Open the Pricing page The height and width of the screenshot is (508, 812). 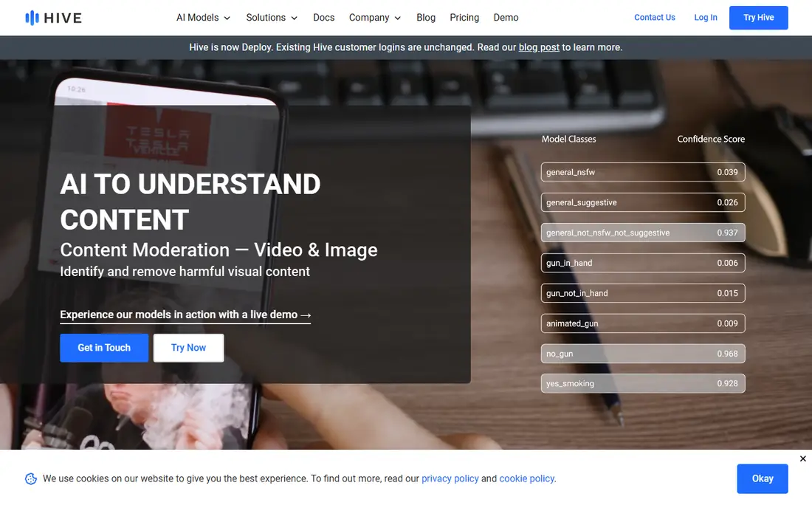click(464, 18)
